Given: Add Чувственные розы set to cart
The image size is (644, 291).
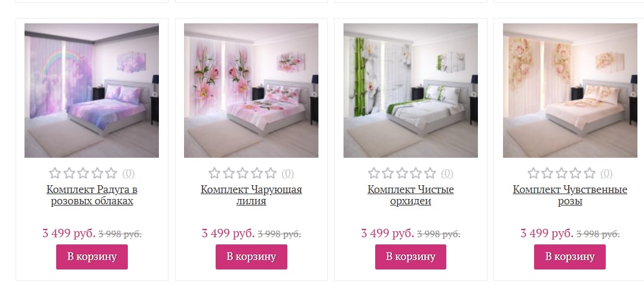Looking at the screenshot, I should 570,257.
